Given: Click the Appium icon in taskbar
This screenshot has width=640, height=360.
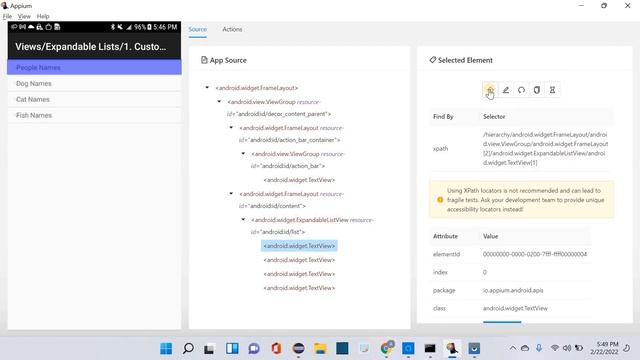Looking at the screenshot, I should click(452, 349).
